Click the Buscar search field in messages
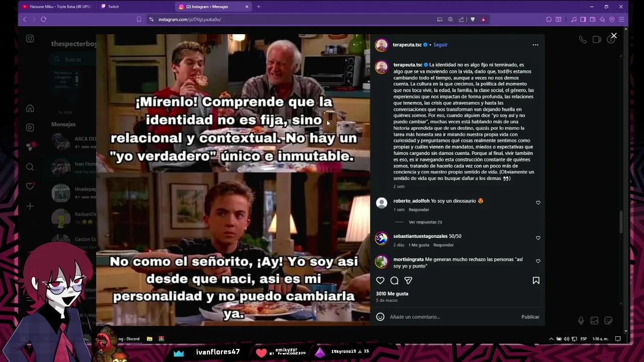 point(73,59)
